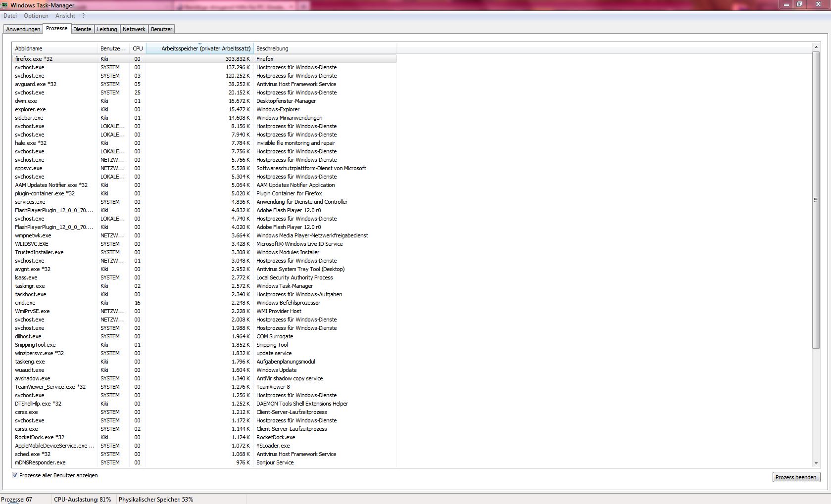Switch to the Anwendungen tab

click(x=23, y=29)
